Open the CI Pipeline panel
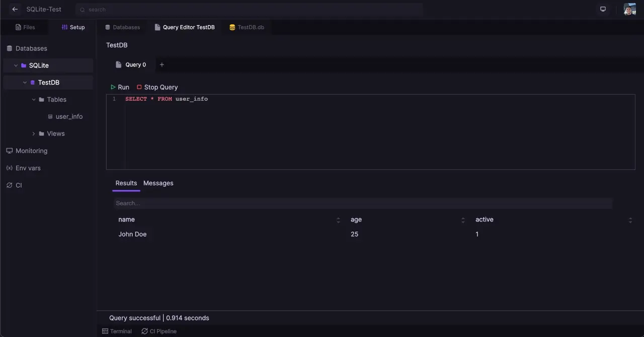 point(159,331)
